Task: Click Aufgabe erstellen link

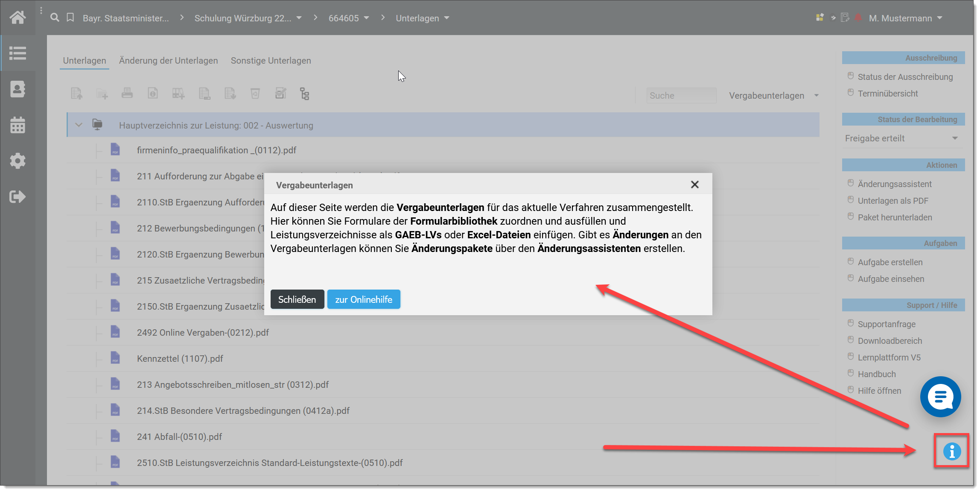Action: (x=890, y=262)
